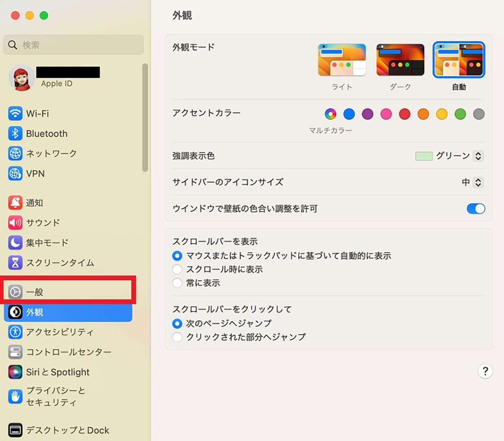Select 次のページへジャンプ radio button
The height and width of the screenshot is (441, 504).
click(x=177, y=323)
